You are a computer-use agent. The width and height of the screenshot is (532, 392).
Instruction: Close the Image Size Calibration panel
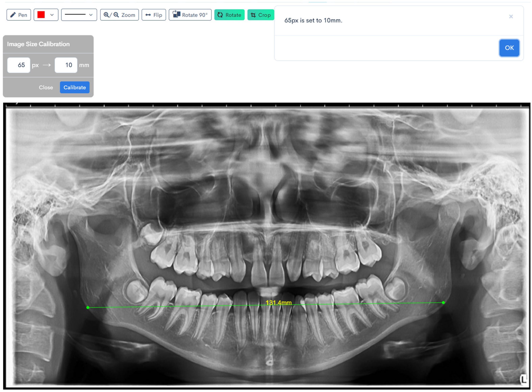(x=46, y=87)
